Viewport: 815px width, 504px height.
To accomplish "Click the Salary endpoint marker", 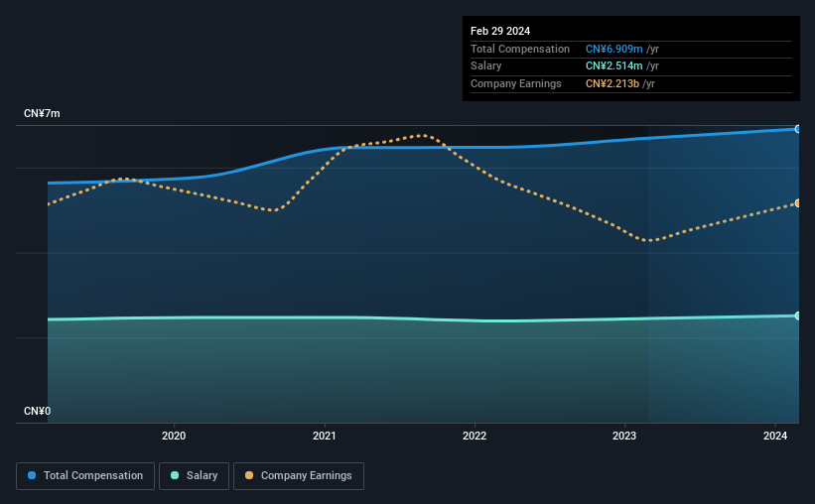I will (x=797, y=315).
